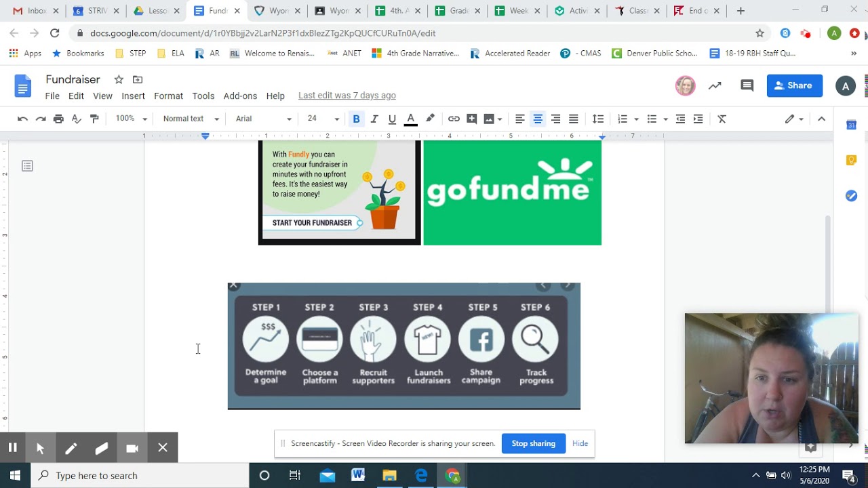Image resolution: width=868 pixels, height=488 pixels.
Task: Move the document to a folder
Action: click(x=138, y=79)
